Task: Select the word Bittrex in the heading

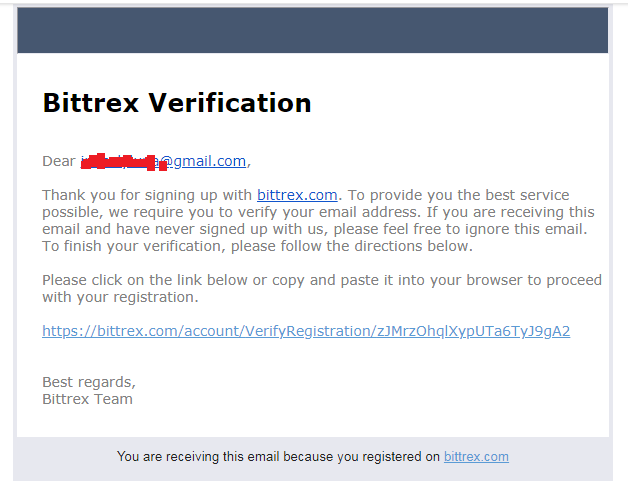Action: coord(91,103)
